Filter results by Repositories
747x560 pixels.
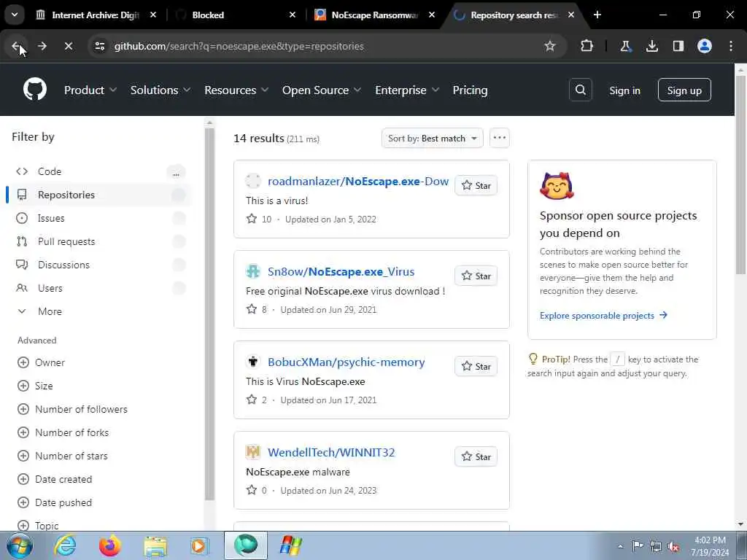[x=100, y=195]
